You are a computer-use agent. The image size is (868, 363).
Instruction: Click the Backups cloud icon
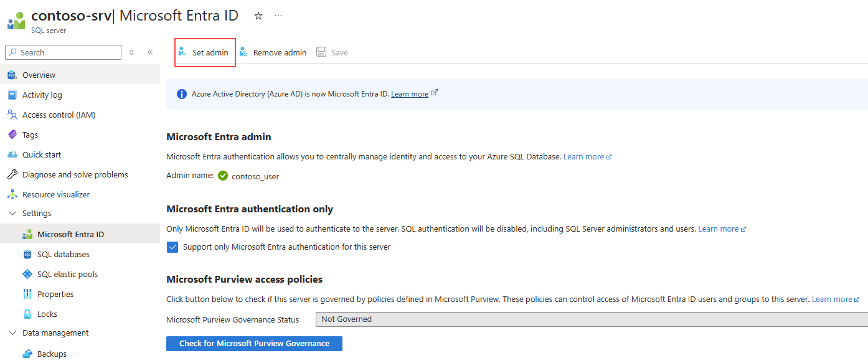coord(27,354)
